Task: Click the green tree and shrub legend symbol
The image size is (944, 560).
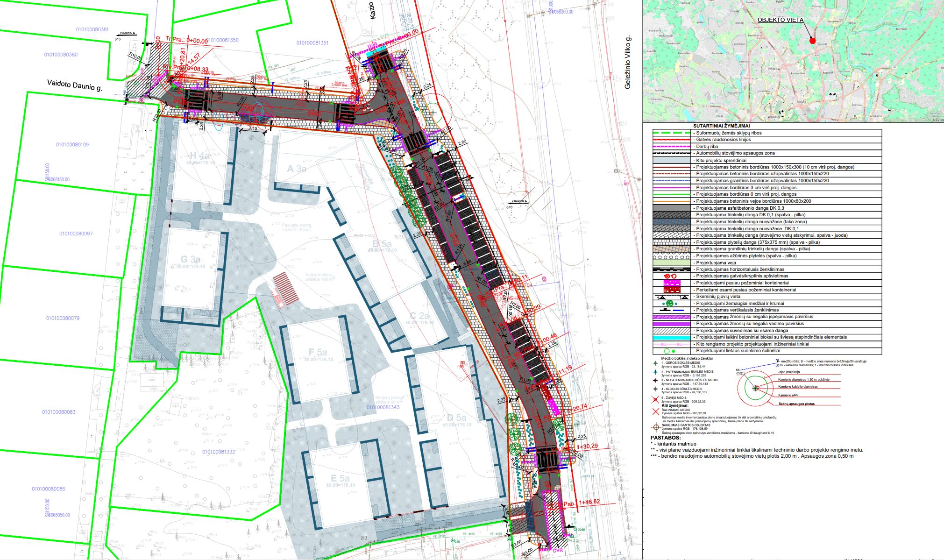Action: point(671,304)
